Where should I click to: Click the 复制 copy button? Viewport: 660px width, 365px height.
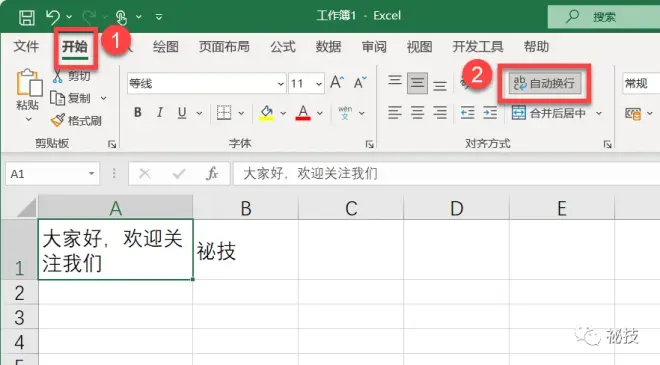[70, 98]
